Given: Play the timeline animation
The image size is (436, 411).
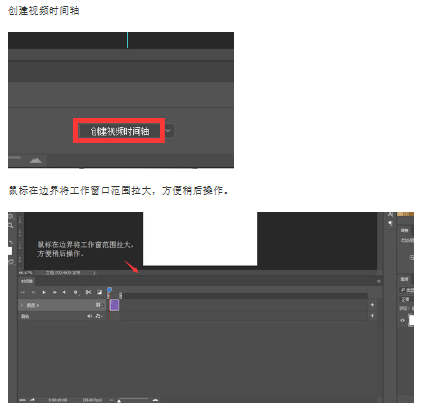Looking at the screenshot, I should [x=44, y=292].
